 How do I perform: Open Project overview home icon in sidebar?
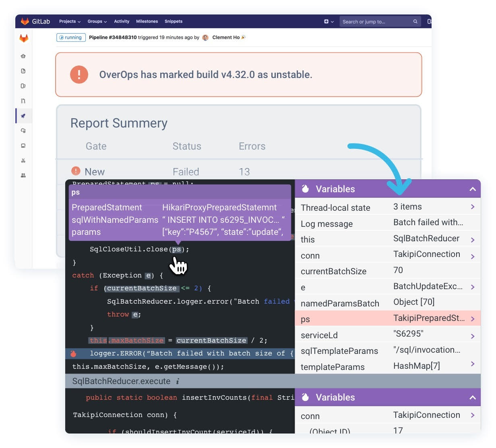point(23,56)
